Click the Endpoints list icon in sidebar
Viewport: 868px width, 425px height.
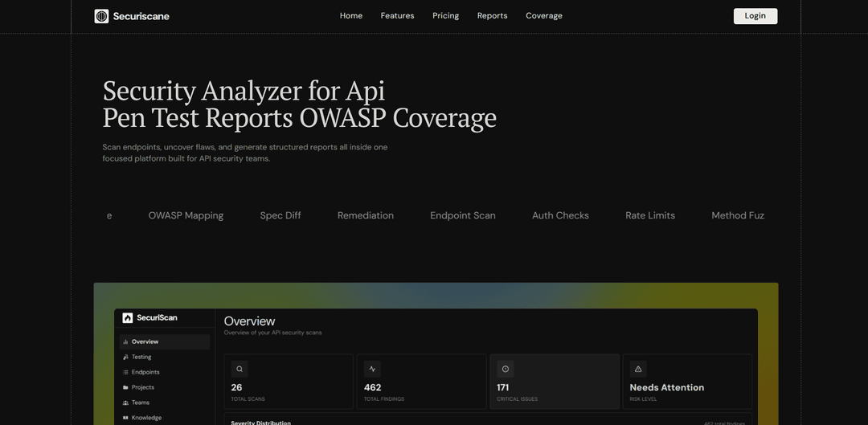(125, 372)
